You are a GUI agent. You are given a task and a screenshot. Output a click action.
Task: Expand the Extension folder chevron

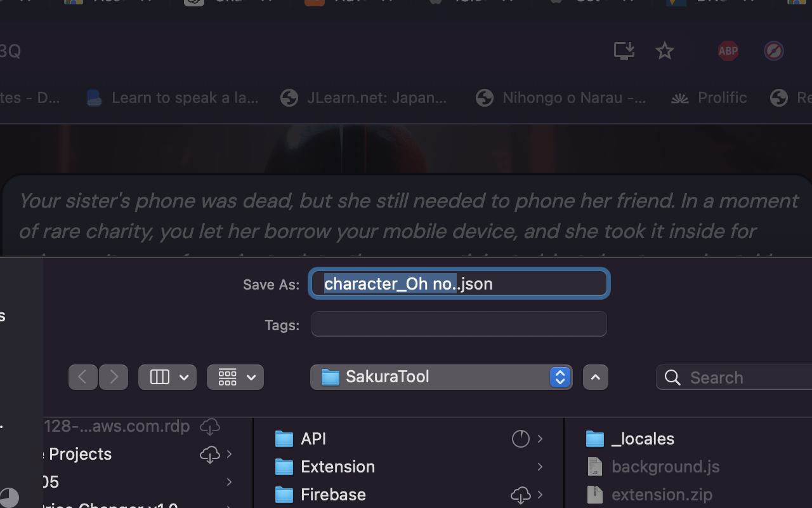tap(540, 467)
